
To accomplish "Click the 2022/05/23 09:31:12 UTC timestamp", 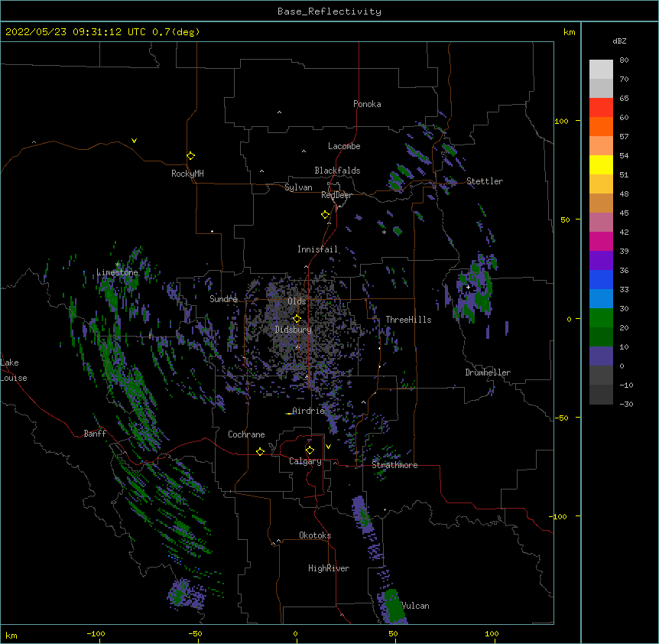I will pos(76,32).
